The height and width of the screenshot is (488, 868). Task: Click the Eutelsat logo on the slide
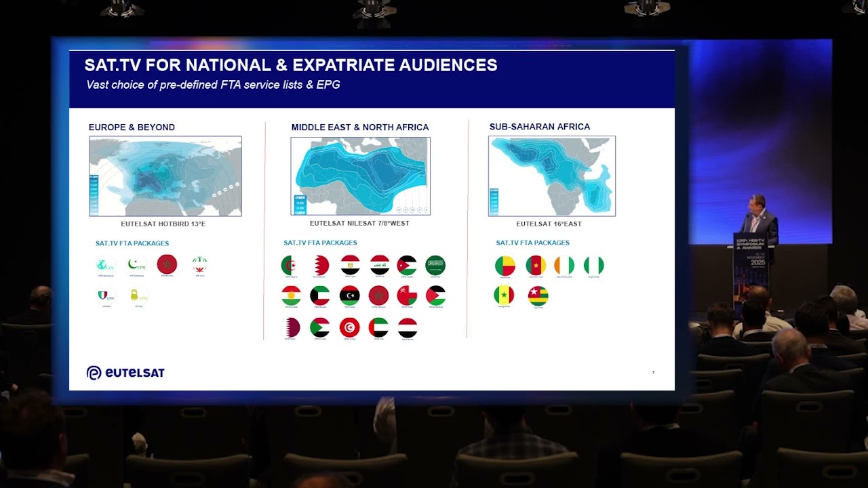click(125, 373)
